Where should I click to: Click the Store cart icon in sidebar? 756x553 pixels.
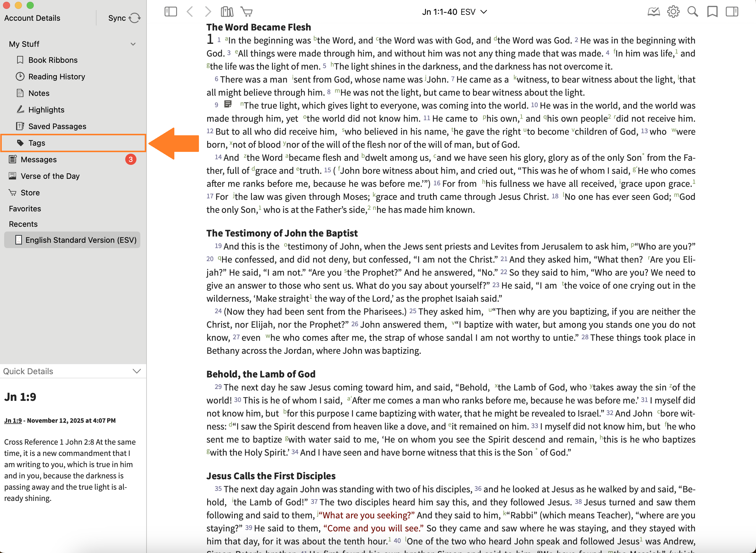coord(12,193)
